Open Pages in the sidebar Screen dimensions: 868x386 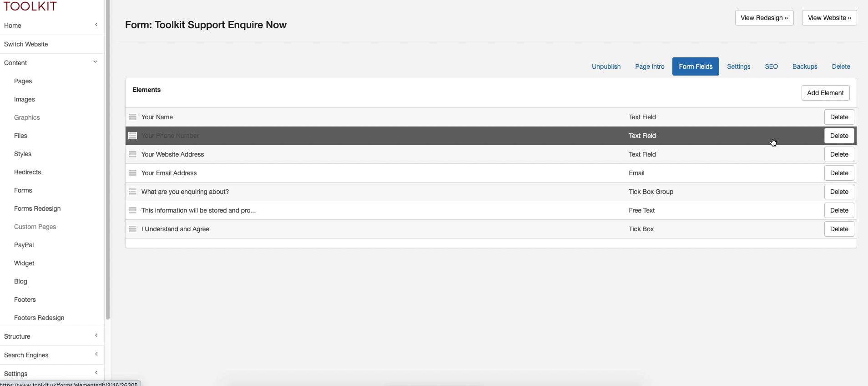point(23,81)
